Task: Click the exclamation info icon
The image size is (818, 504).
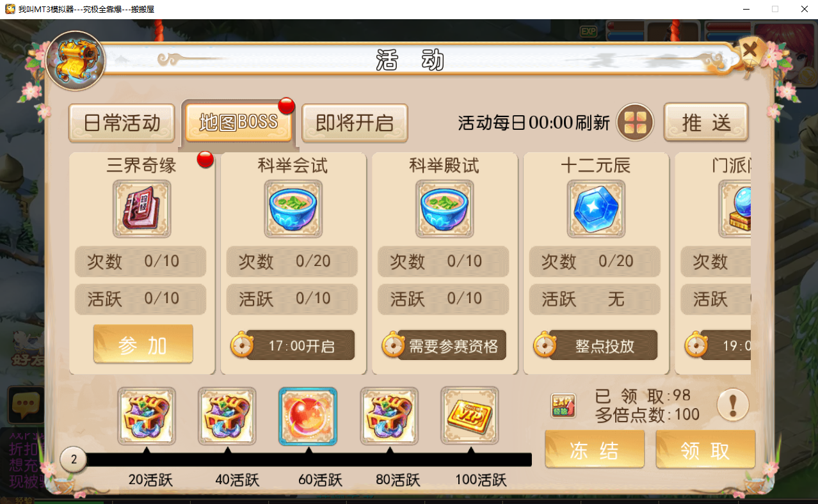Action: coord(733,405)
